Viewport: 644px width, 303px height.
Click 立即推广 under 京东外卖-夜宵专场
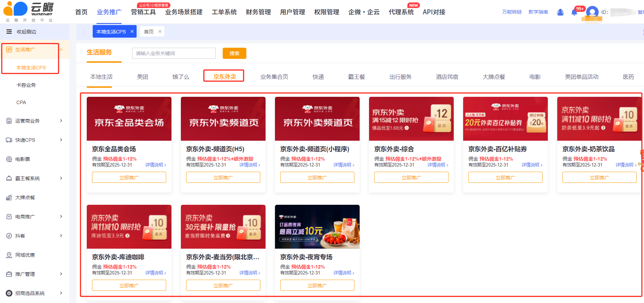[x=317, y=286]
